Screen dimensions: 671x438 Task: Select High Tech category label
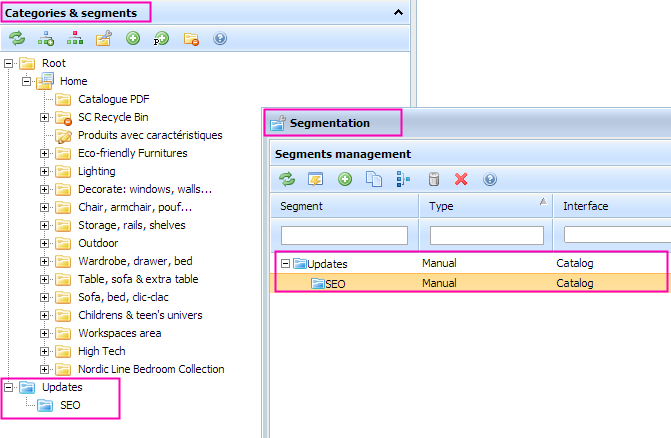click(x=102, y=351)
